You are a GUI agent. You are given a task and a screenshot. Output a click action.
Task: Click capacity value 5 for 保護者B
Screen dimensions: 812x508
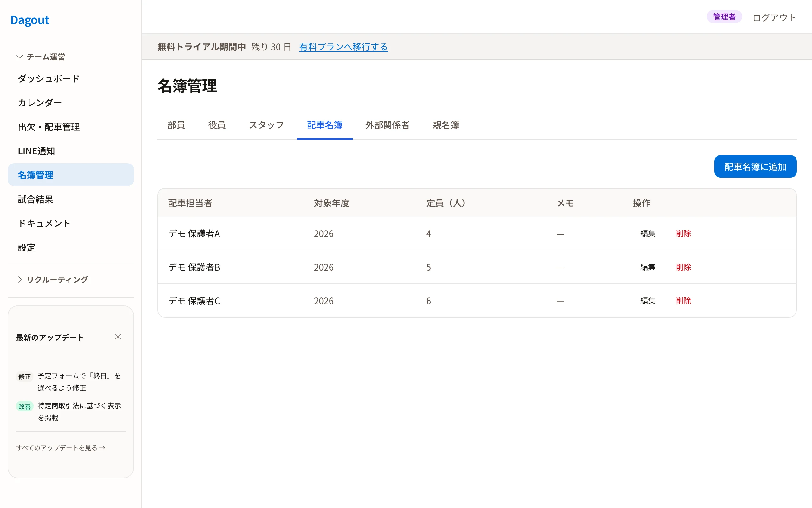[429, 267]
